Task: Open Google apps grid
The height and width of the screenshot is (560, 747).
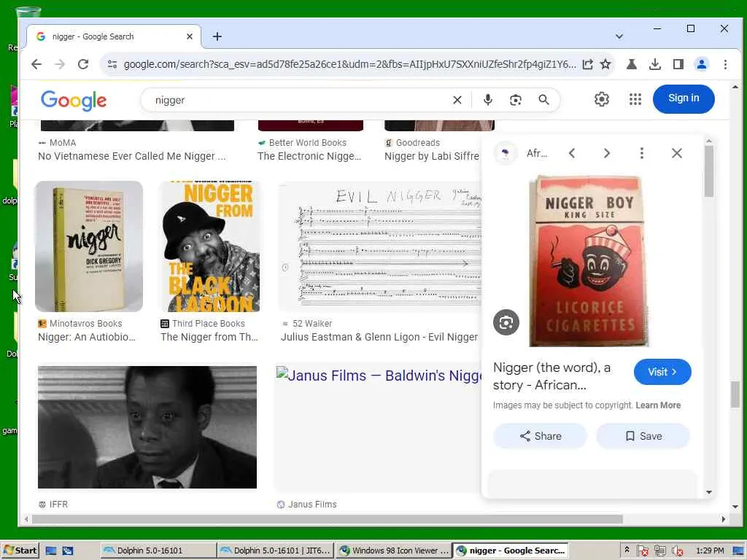Action: [635, 99]
